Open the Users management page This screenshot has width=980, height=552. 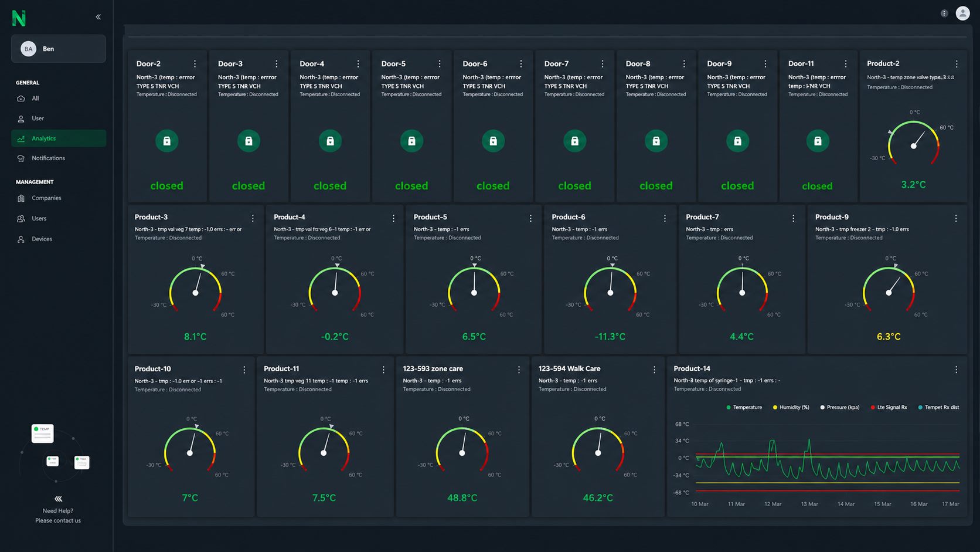pyautogui.click(x=59, y=218)
